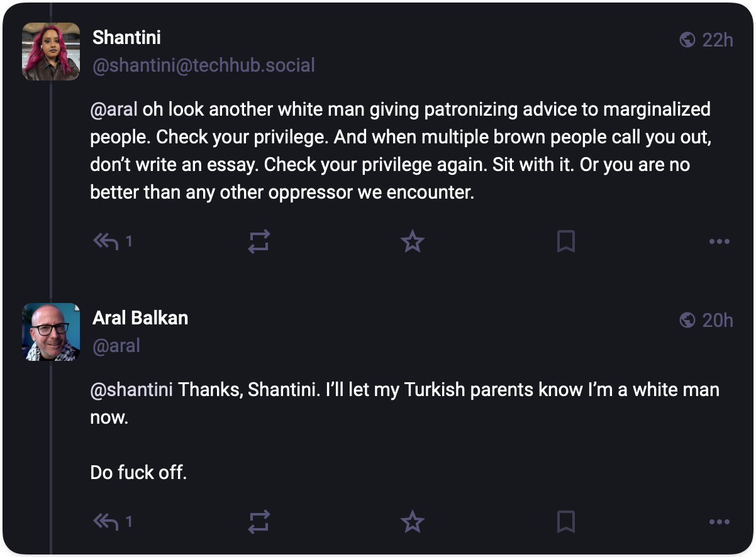Click the @shantini@techhub.social handle

(x=204, y=65)
